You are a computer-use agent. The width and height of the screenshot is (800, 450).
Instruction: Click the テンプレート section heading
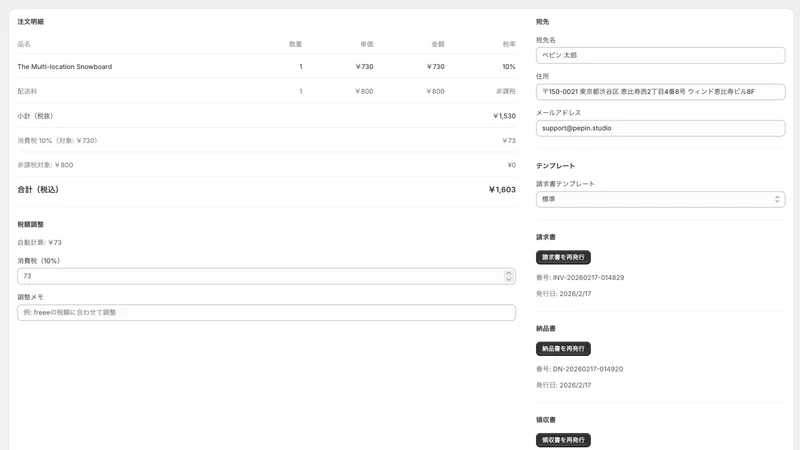[556, 166]
